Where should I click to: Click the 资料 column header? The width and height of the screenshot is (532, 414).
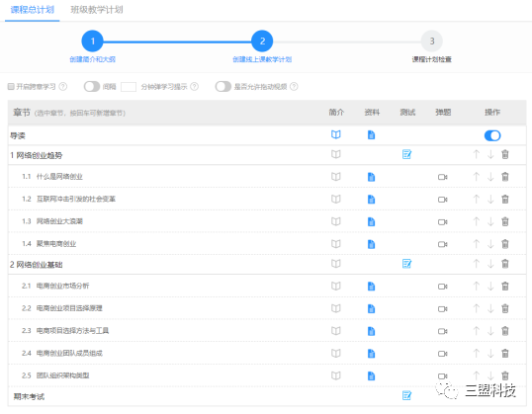point(372,113)
